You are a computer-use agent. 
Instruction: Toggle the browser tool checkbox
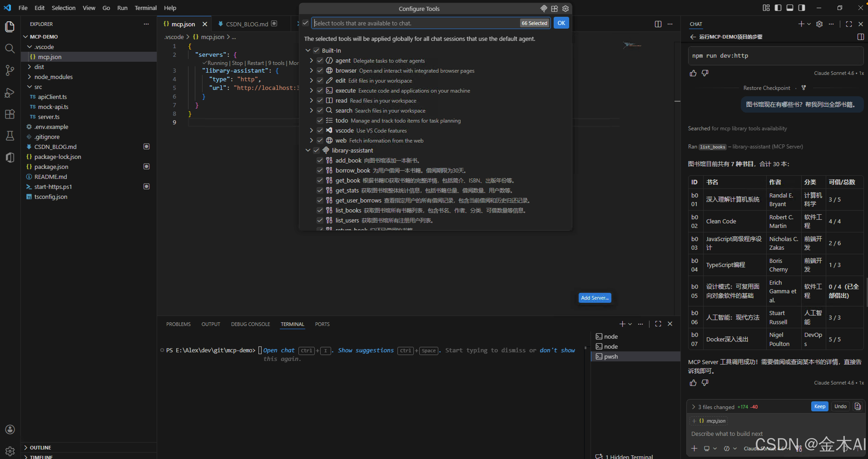320,70
